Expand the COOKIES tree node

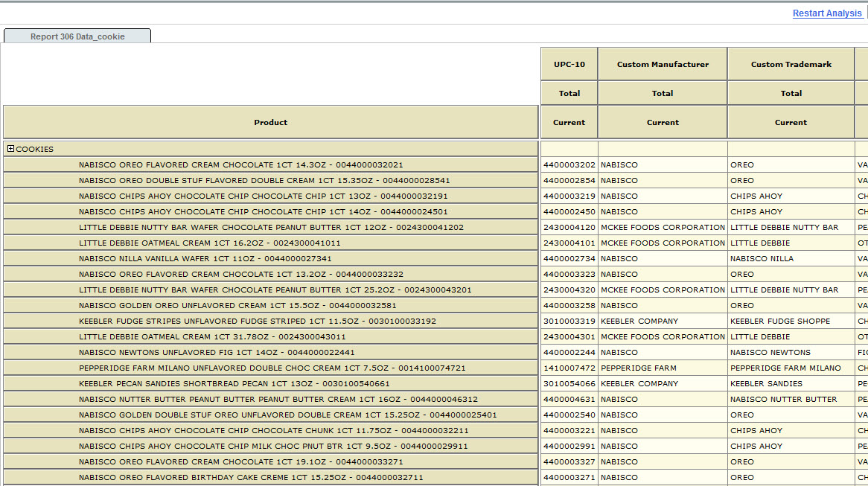click(x=10, y=148)
